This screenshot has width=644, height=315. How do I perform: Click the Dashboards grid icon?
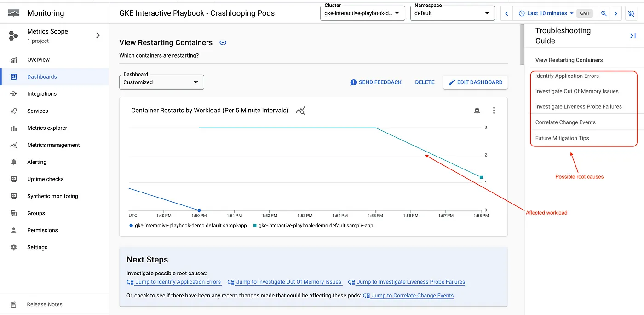pyautogui.click(x=14, y=77)
